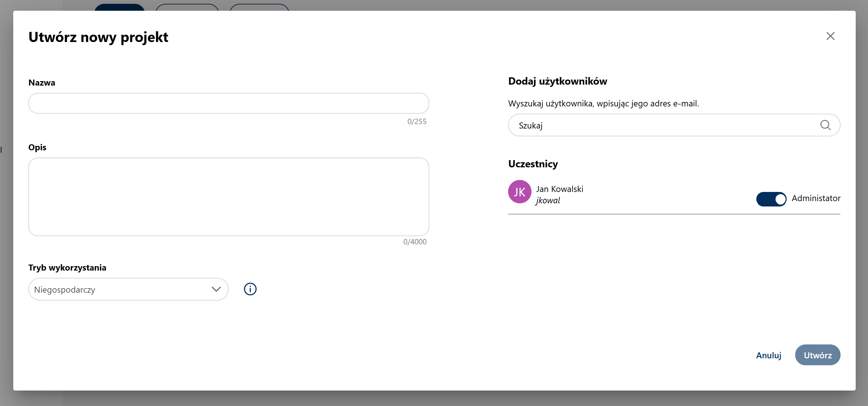Image resolution: width=868 pixels, height=406 pixels.
Task: Click the search magnifier icon
Action: pos(825,125)
